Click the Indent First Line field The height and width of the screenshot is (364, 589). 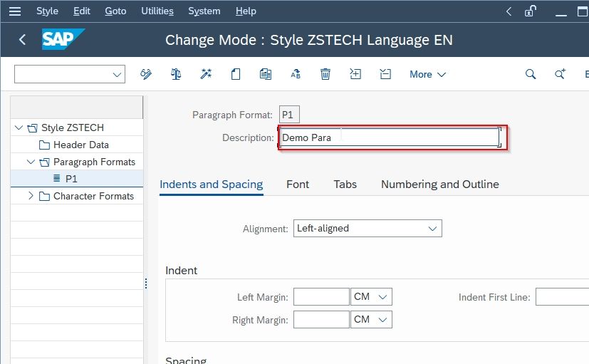click(562, 297)
